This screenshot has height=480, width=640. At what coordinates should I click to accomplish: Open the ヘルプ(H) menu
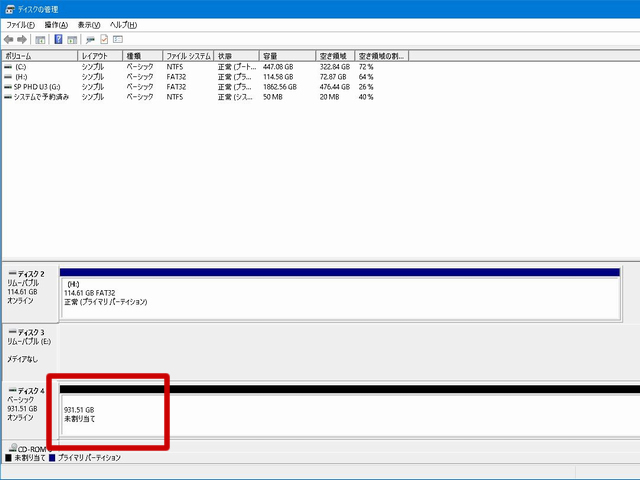[125, 24]
